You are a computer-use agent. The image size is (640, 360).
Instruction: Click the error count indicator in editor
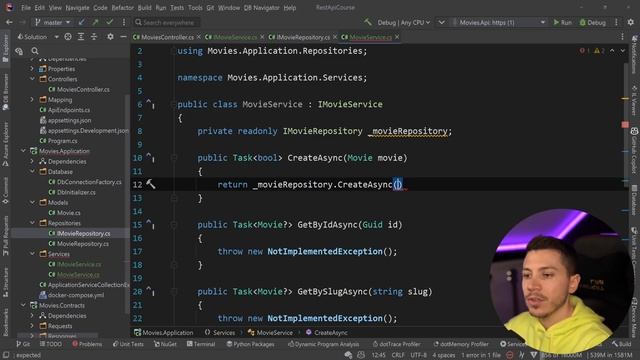tap(584, 51)
